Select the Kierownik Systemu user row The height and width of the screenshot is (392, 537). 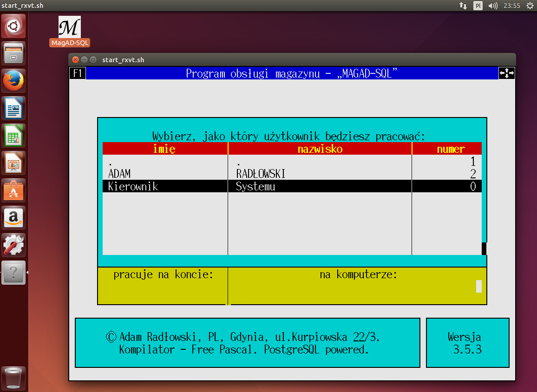[x=163, y=186]
